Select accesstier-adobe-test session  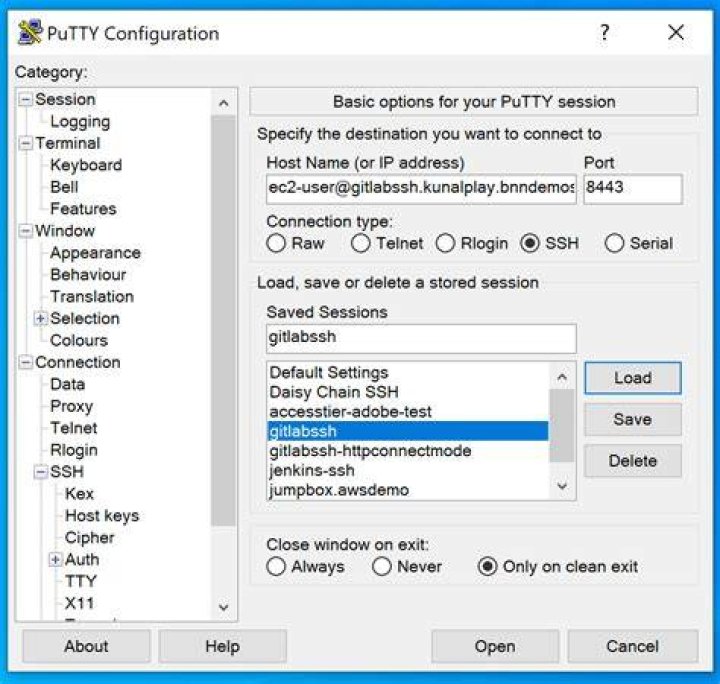408,412
